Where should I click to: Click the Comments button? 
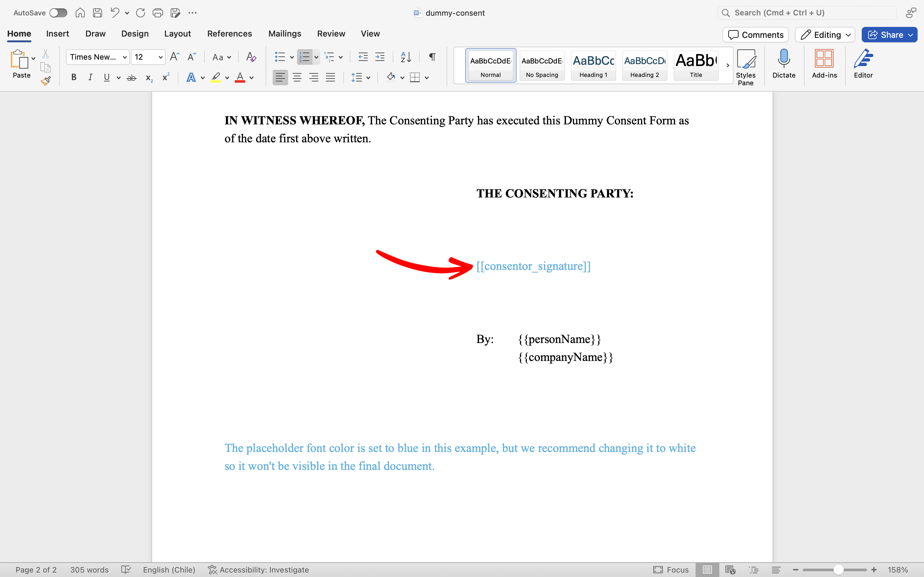755,35
